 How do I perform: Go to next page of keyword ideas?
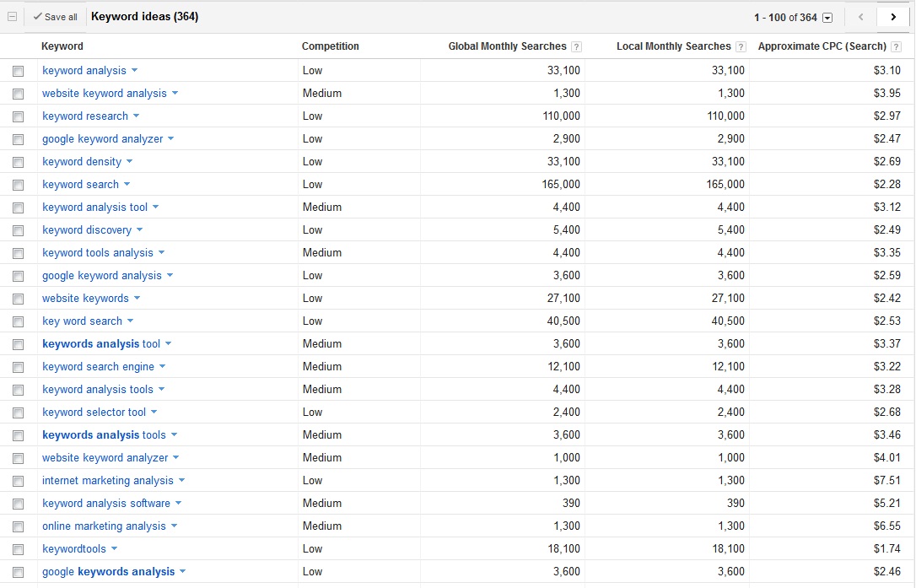[x=893, y=17]
